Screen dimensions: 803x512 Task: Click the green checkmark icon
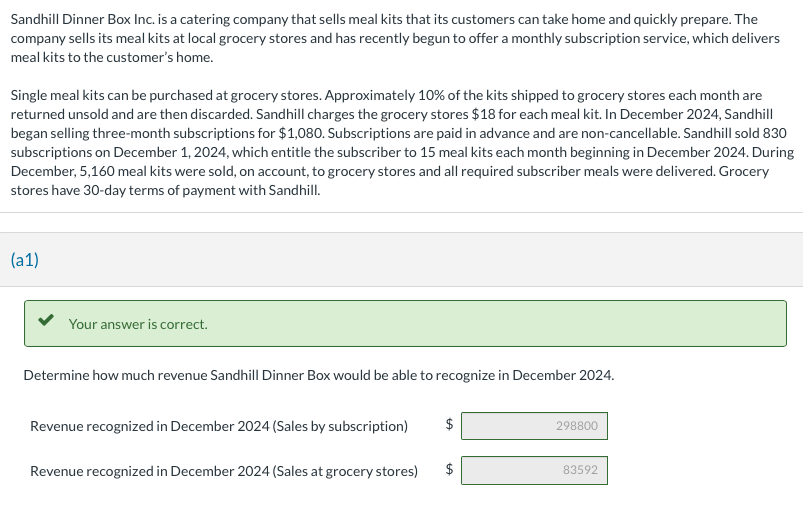pos(46,321)
